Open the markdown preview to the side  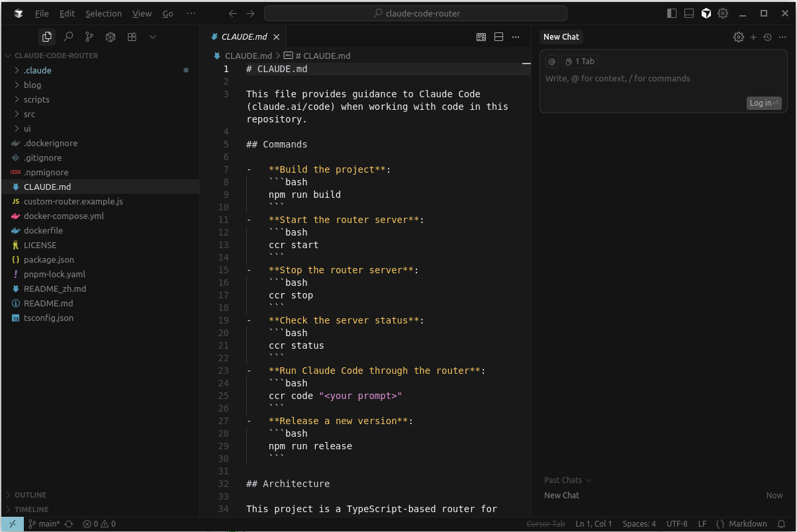pos(481,37)
